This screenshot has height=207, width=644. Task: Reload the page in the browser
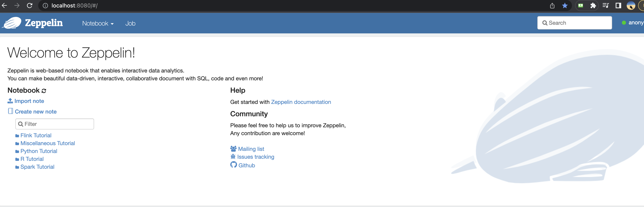coord(30,5)
